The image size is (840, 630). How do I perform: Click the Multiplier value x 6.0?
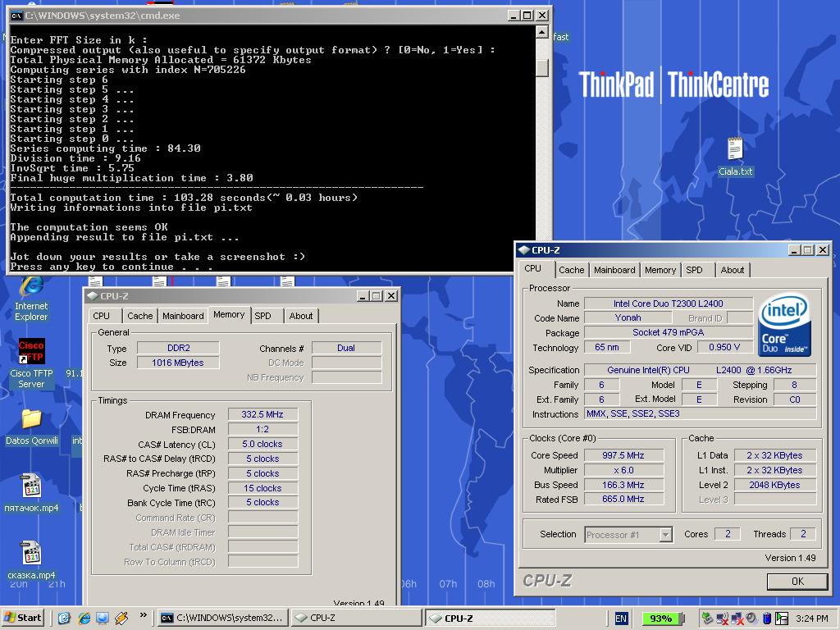623,470
